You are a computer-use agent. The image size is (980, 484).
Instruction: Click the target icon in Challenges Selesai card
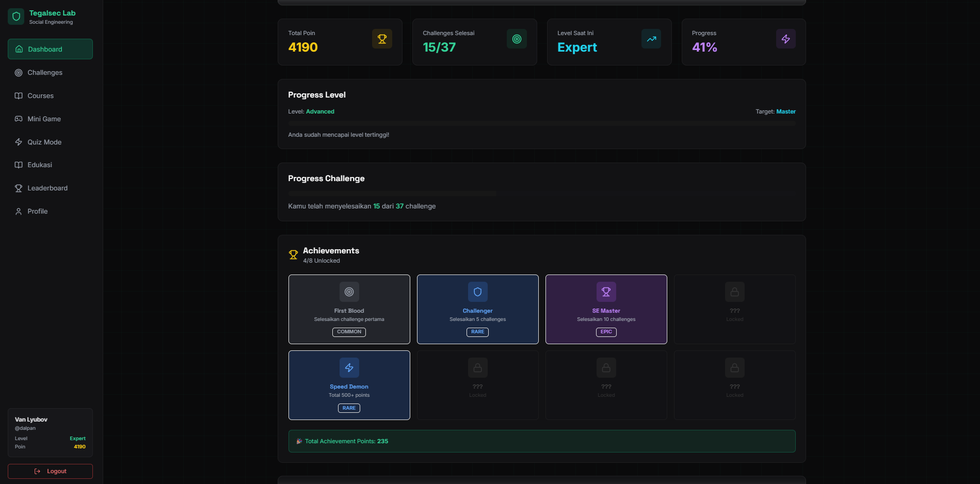click(x=517, y=39)
